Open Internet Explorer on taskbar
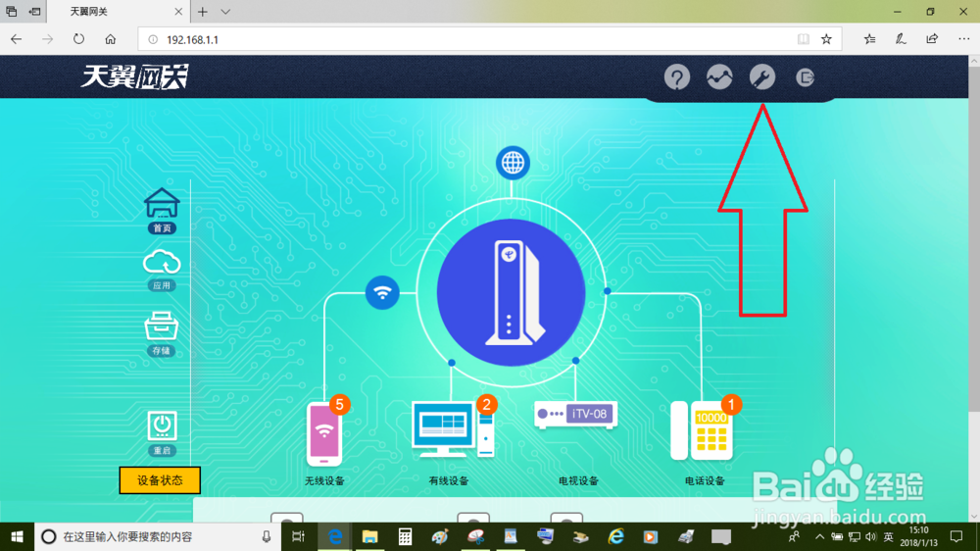Viewport: 980px width, 551px height. (x=615, y=536)
